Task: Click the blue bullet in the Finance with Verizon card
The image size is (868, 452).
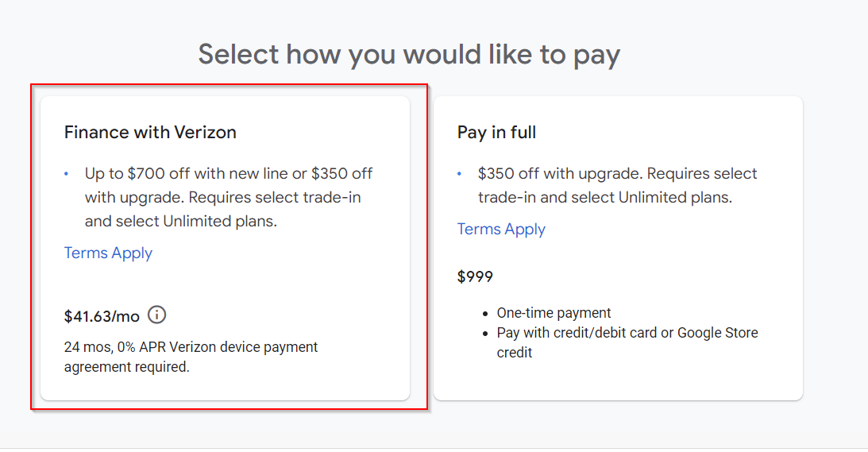Action: click(x=67, y=174)
